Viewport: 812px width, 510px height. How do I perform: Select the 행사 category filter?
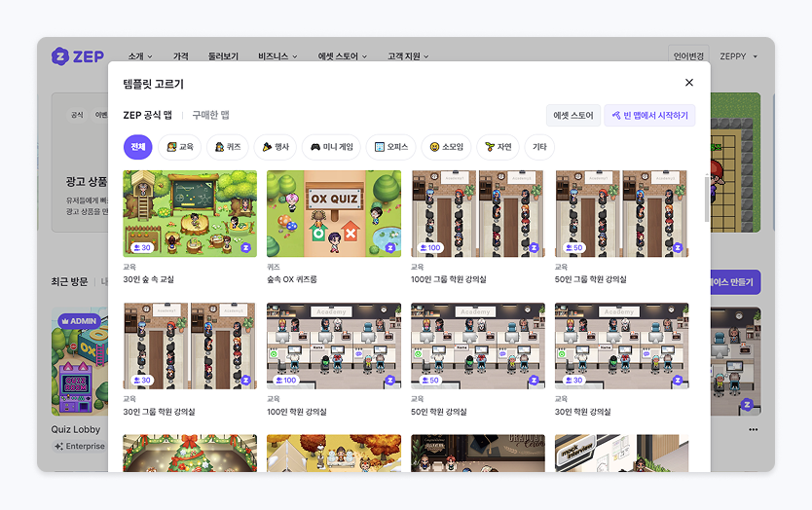pos(276,147)
